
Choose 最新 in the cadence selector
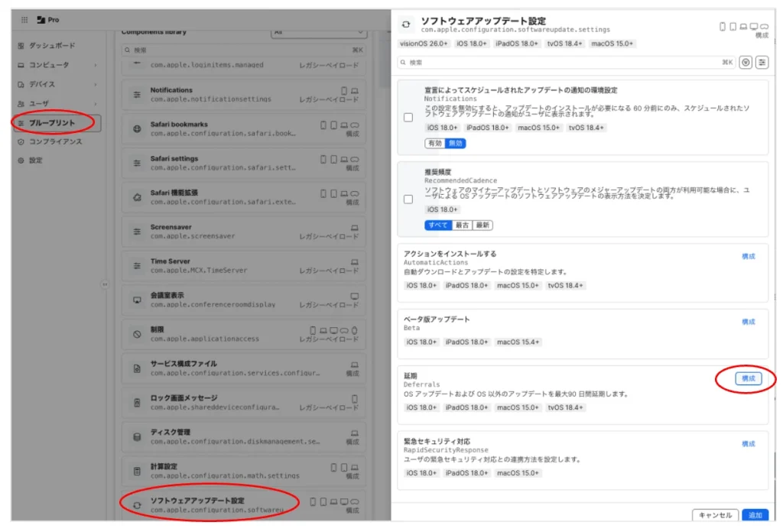[482, 225]
